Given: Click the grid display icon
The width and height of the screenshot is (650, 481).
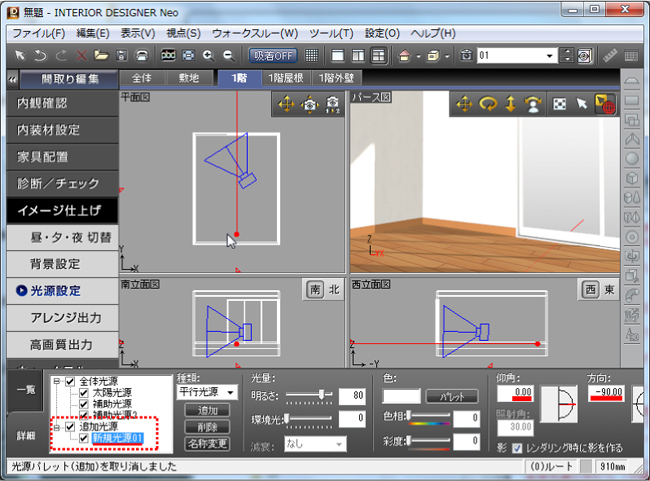Looking at the screenshot, I should coord(312,55).
